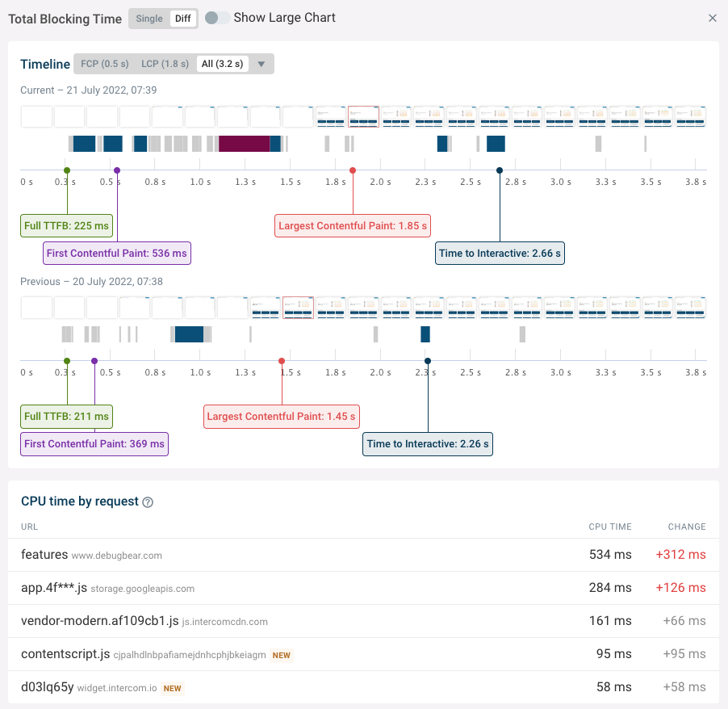The height and width of the screenshot is (709, 728).
Task: Click the First Contentful Paint 536 ms label
Action: (x=116, y=253)
